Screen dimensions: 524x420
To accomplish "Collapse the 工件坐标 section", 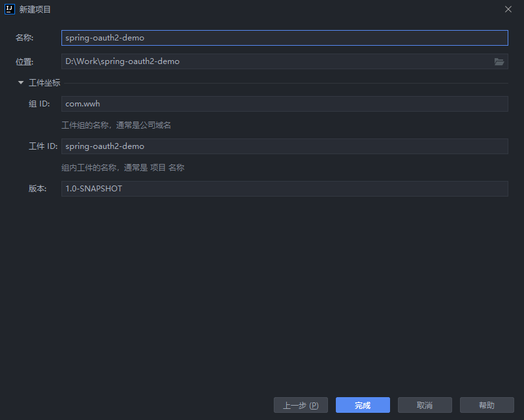I will click(21, 83).
